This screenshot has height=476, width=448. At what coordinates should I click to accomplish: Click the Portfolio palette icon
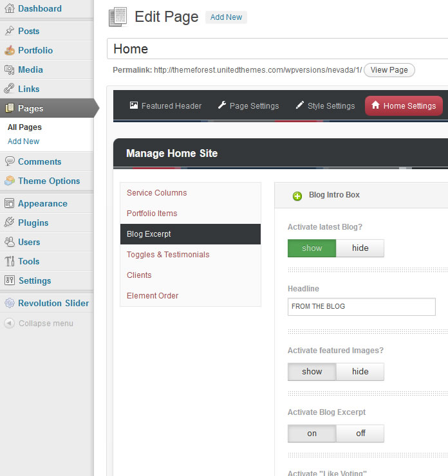[x=9, y=50]
